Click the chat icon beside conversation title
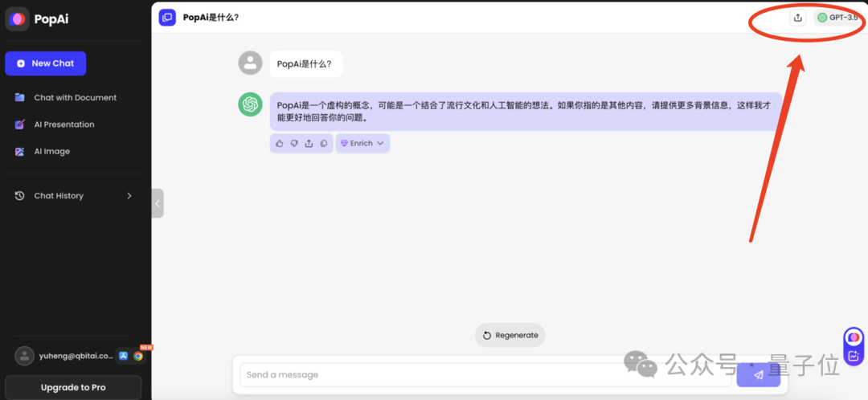This screenshot has width=868, height=400. click(167, 18)
